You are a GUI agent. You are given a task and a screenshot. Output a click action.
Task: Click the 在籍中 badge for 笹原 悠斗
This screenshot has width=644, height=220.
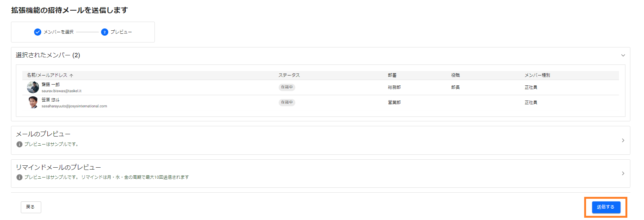pos(287,102)
